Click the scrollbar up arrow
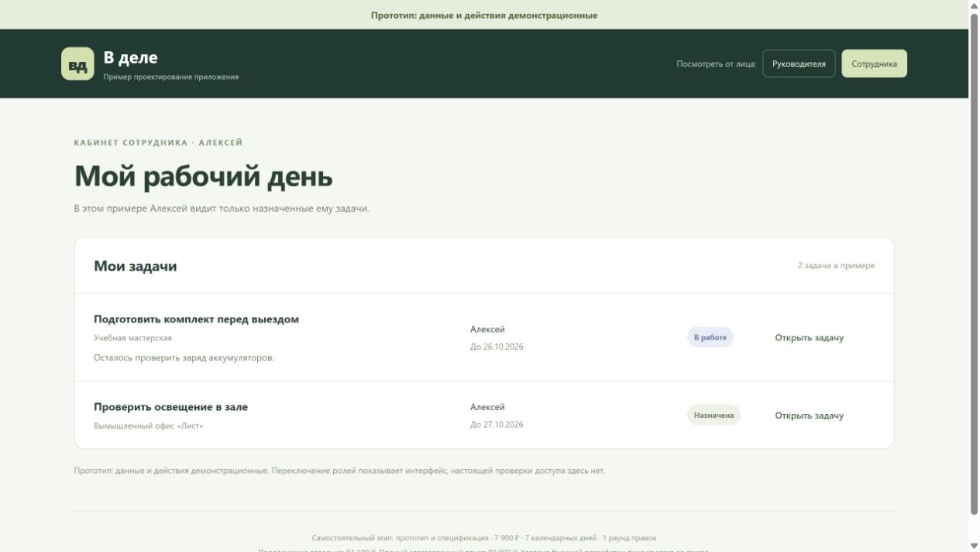This screenshot has width=980, height=552. (x=974, y=6)
